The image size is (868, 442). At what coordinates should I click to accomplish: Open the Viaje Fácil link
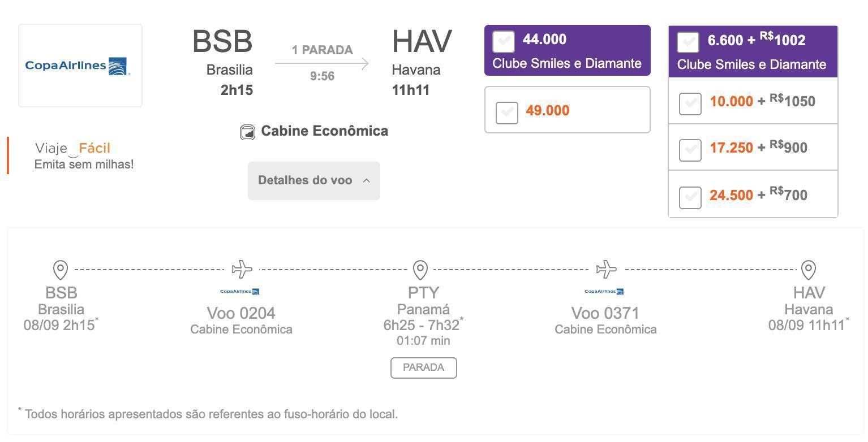(73, 149)
